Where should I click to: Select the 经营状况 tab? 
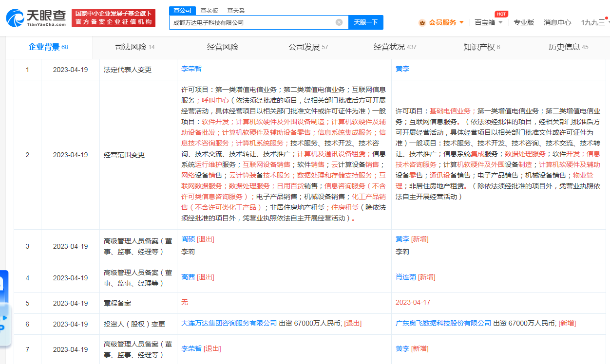point(395,47)
